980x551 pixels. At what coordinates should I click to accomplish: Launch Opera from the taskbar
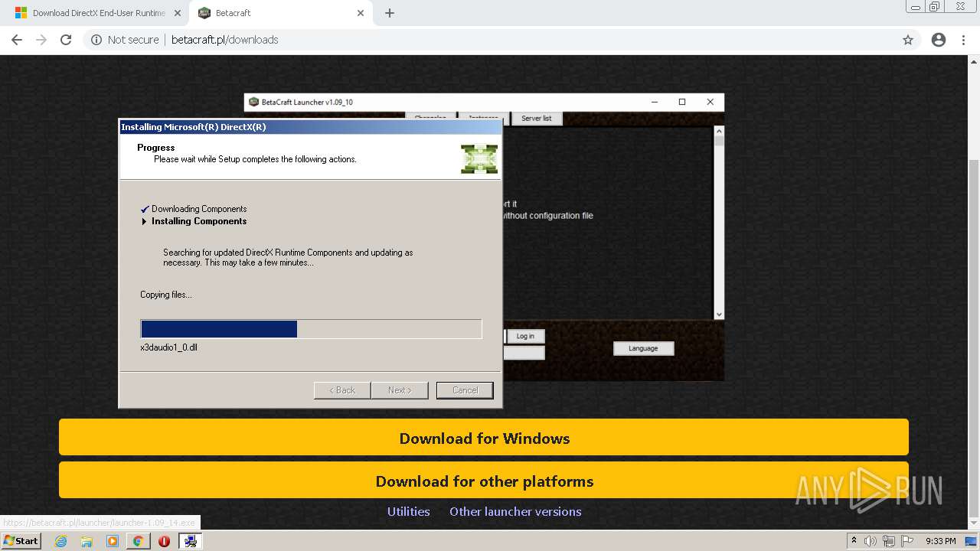pyautogui.click(x=164, y=541)
